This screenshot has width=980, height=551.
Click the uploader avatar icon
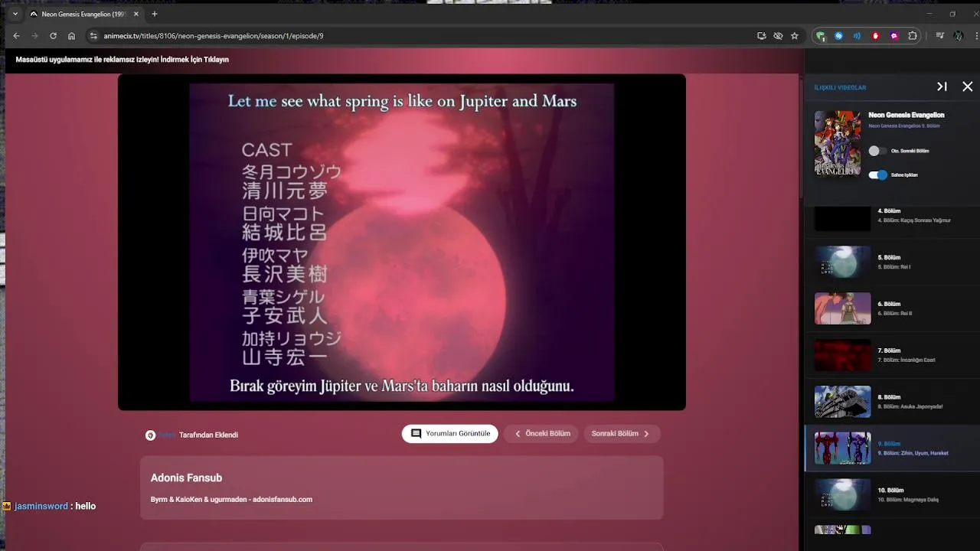pos(151,435)
